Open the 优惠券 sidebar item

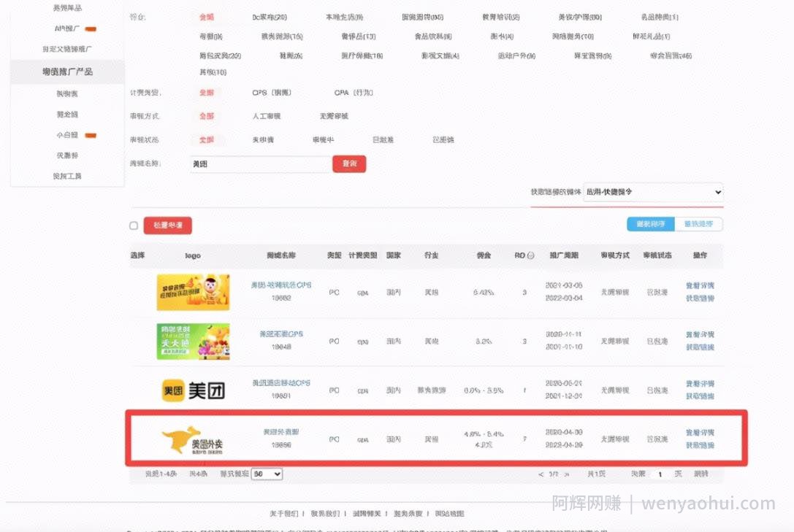67,155
